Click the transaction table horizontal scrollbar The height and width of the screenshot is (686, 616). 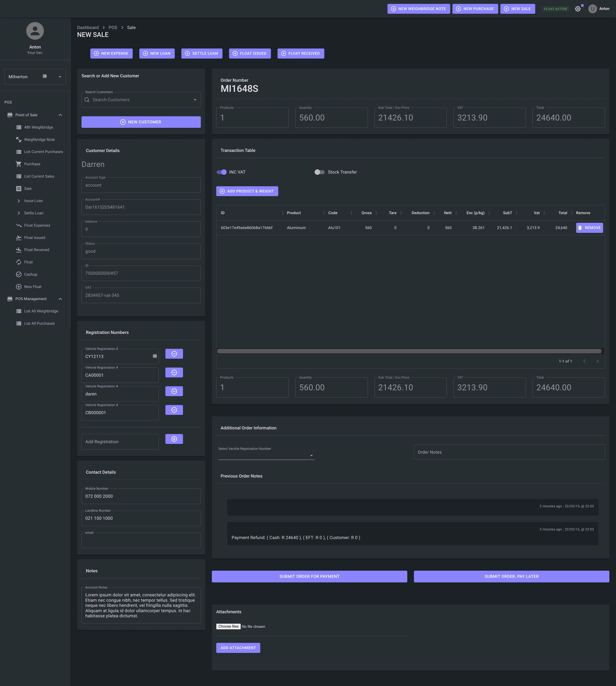point(409,351)
